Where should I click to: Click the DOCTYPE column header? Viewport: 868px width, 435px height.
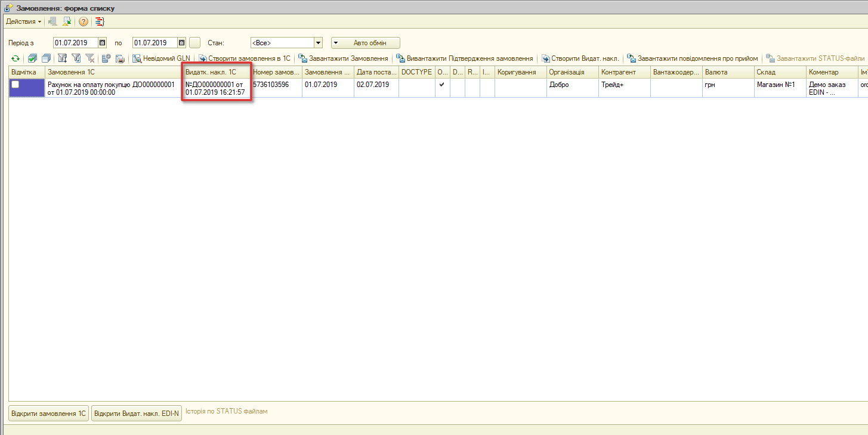coord(417,72)
